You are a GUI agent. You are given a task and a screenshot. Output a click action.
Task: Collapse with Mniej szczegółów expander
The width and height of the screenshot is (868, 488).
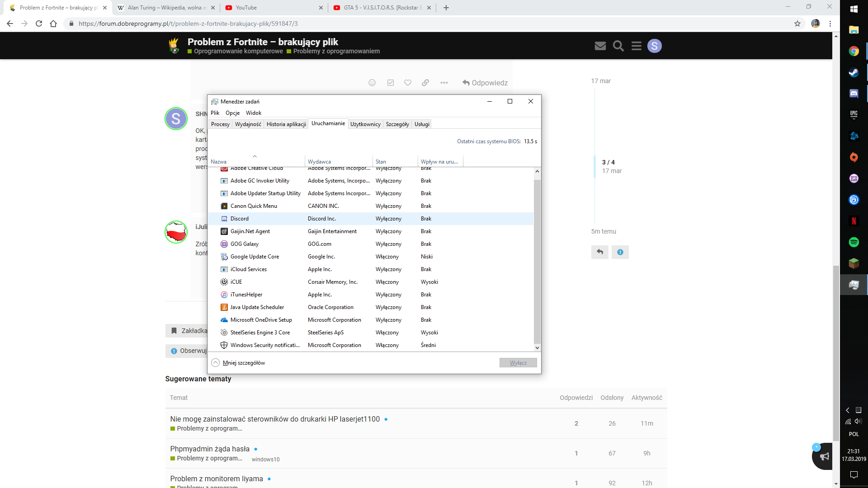click(238, 363)
